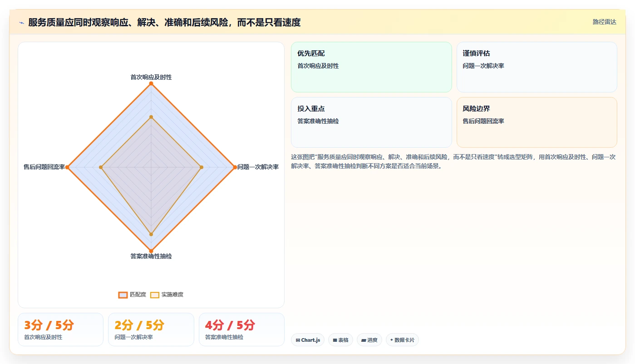Click 答案准确性抽检 text in the 投入重点 card
This screenshot has height=364, width=635.
(318, 121)
